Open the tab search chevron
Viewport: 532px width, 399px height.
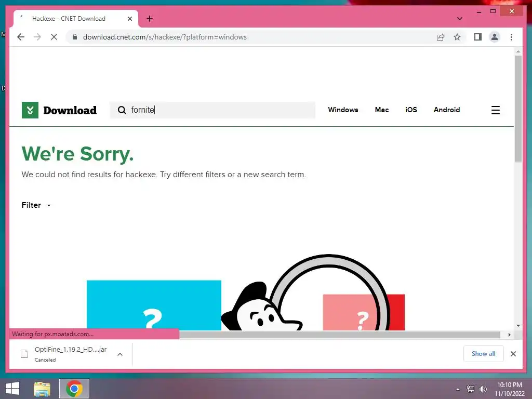459,19
